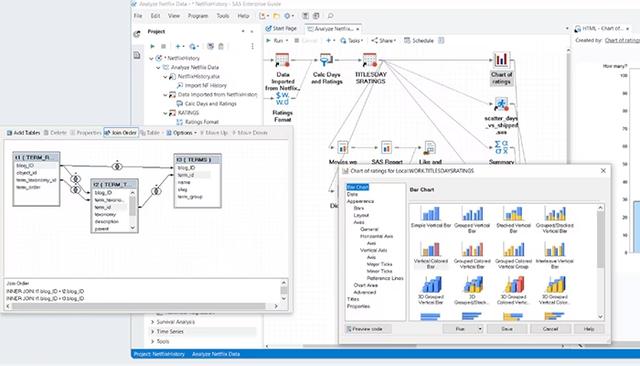640x366 pixels.
Task: Choose the Grouped Vertical Bar chart icon
Action: (472, 213)
